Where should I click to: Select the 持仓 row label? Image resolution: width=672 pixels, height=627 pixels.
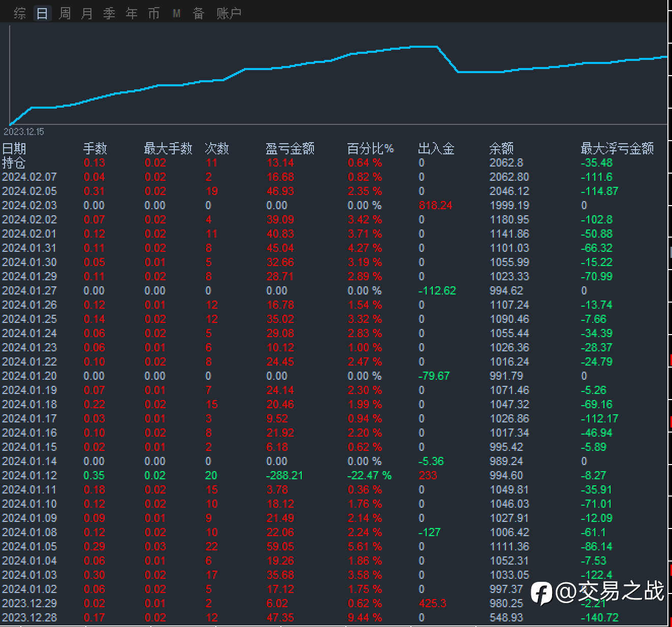tap(14, 162)
